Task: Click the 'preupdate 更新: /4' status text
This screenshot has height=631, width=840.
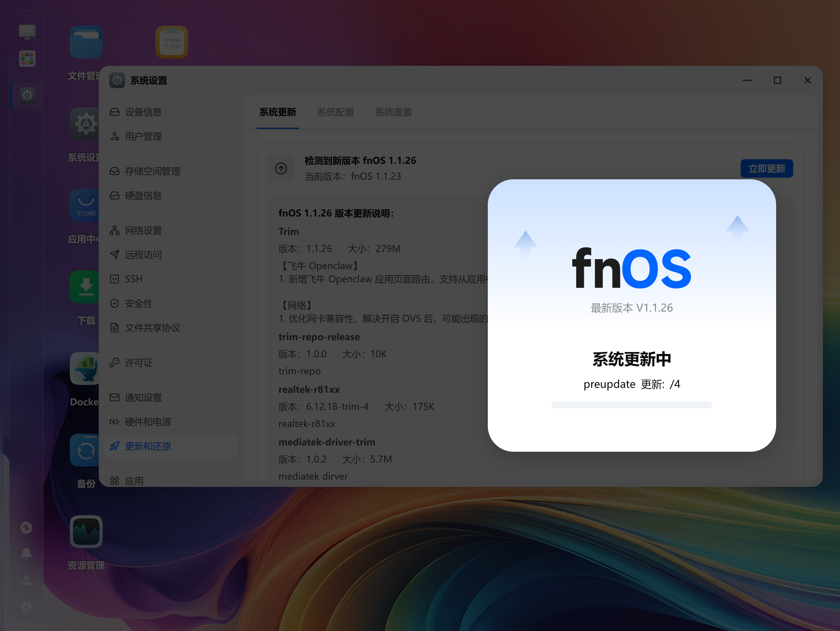Action: [632, 384]
